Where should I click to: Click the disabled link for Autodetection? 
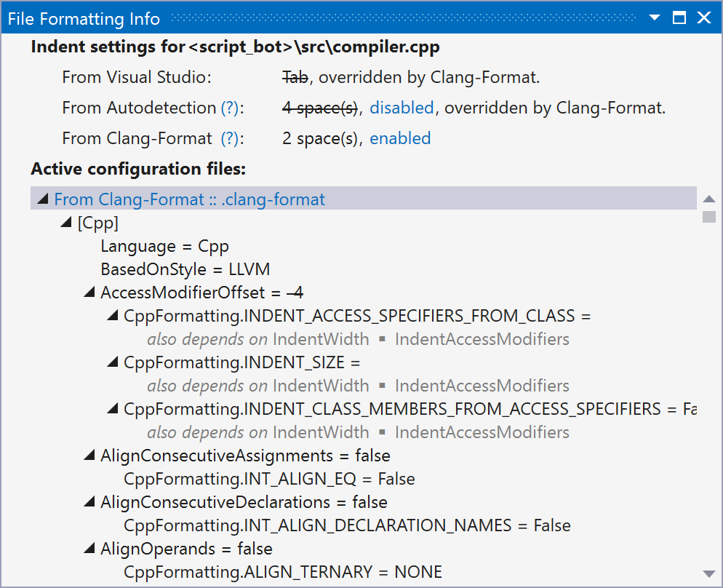(x=402, y=107)
